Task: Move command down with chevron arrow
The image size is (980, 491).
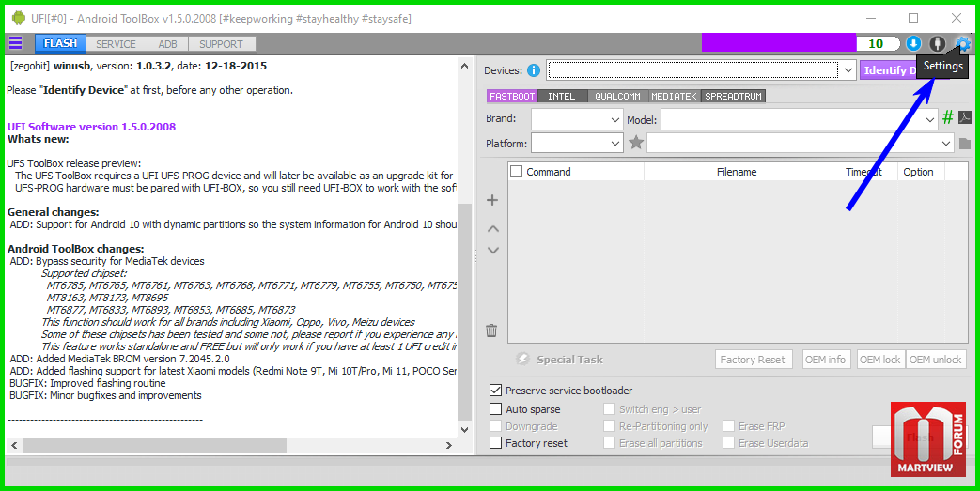Action: (x=493, y=251)
